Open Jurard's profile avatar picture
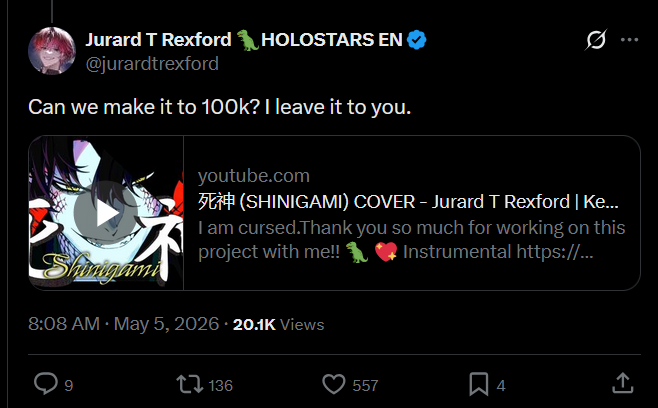This screenshot has width=658, height=408. [x=52, y=51]
